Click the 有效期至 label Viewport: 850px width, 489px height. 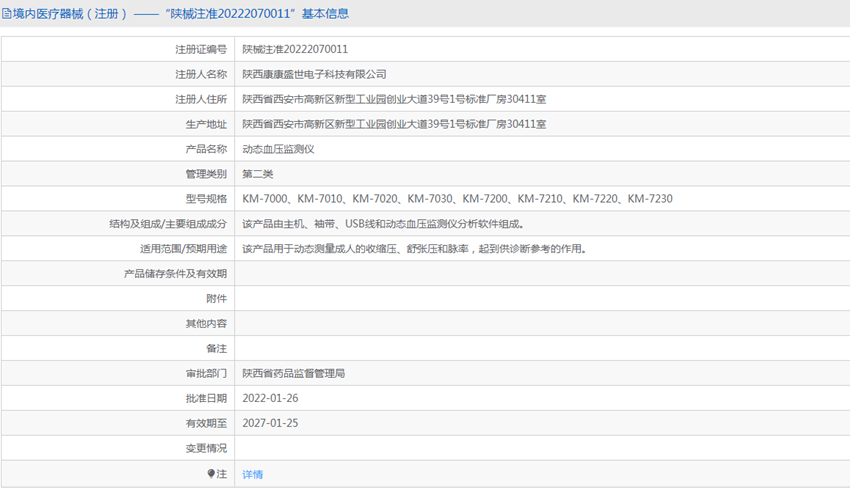tap(206, 423)
